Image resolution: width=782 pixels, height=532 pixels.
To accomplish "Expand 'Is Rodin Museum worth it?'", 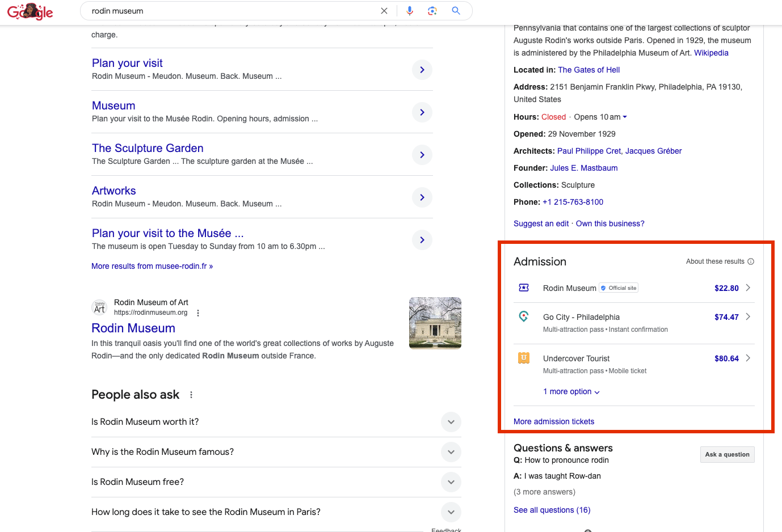I will [x=276, y=422].
